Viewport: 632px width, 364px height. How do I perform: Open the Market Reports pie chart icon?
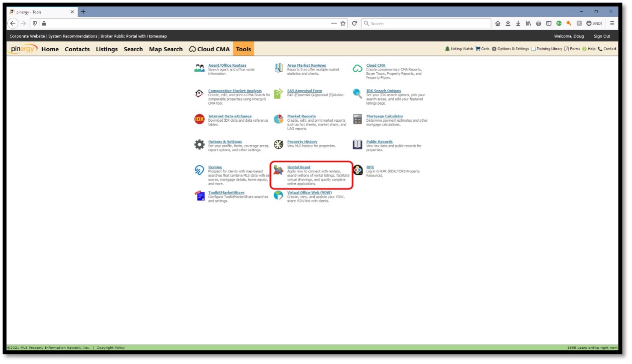coord(279,119)
